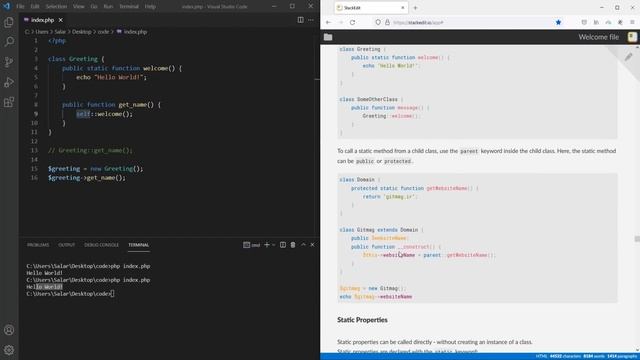Click the commented Greeting::get_name() line
The height and width of the screenshot is (360, 640).
(90, 150)
